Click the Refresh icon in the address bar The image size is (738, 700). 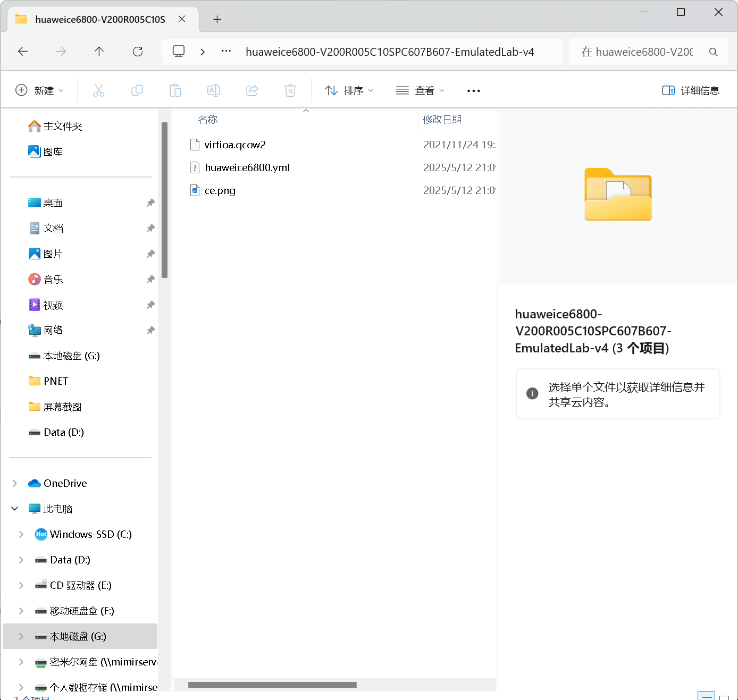[x=137, y=51]
